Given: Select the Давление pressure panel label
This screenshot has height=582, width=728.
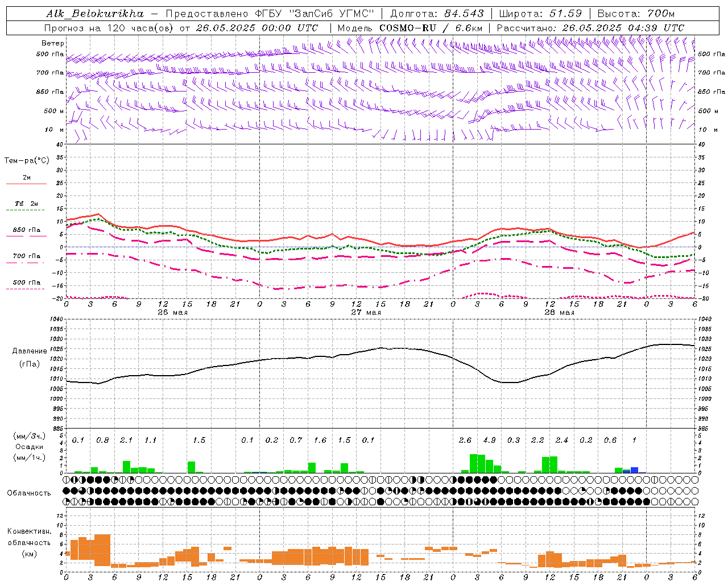Looking at the screenshot, I should tap(30, 351).
